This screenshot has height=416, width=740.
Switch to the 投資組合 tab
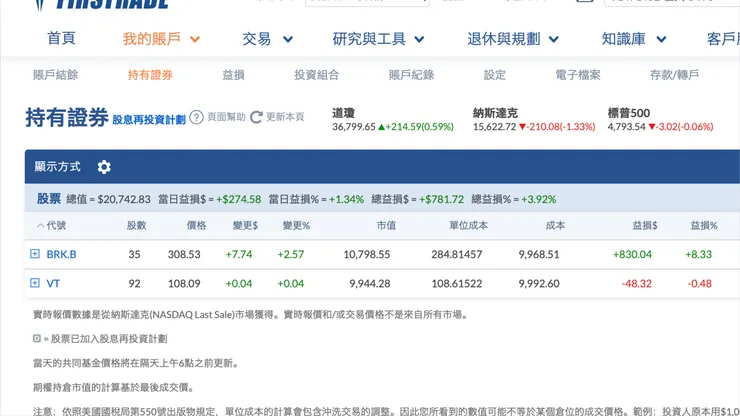point(317,75)
